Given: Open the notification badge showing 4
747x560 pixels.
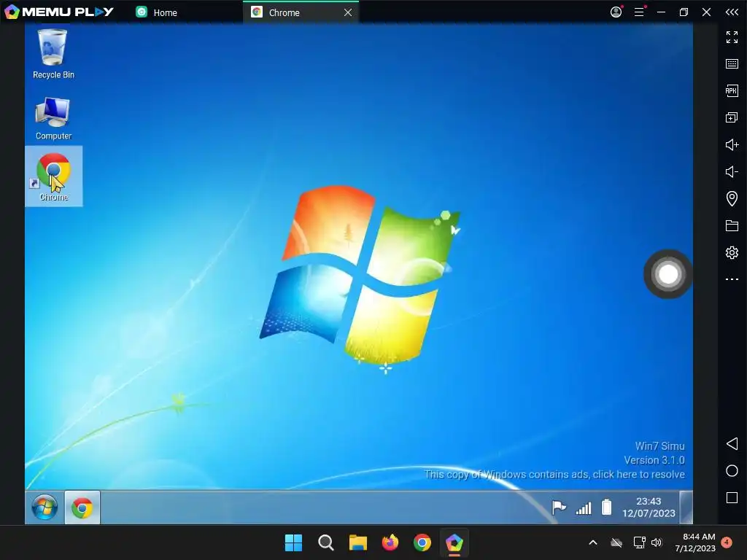Looking at the screenshot, I should tap(727, 542).
